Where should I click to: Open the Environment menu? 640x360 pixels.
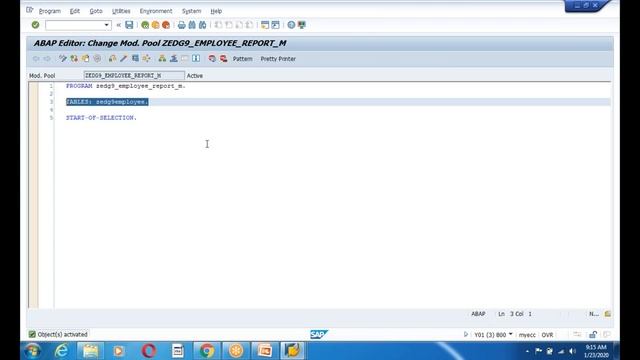click(x=156, y=11)
